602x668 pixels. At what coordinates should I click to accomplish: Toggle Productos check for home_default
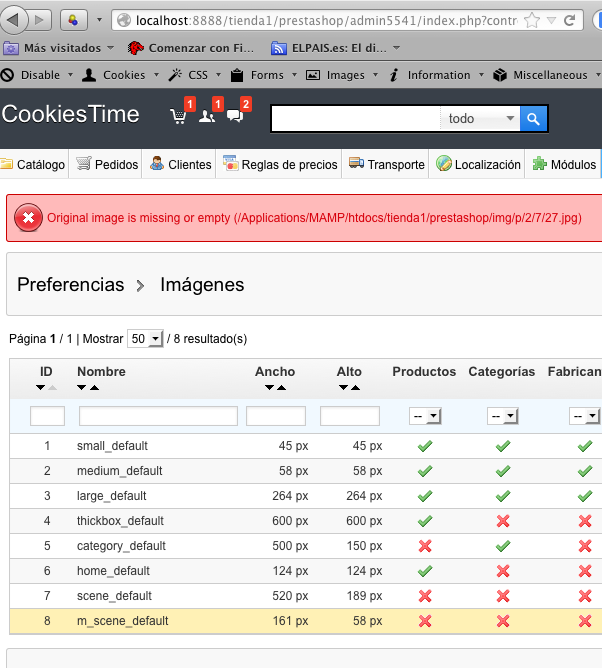coord(425,571)
